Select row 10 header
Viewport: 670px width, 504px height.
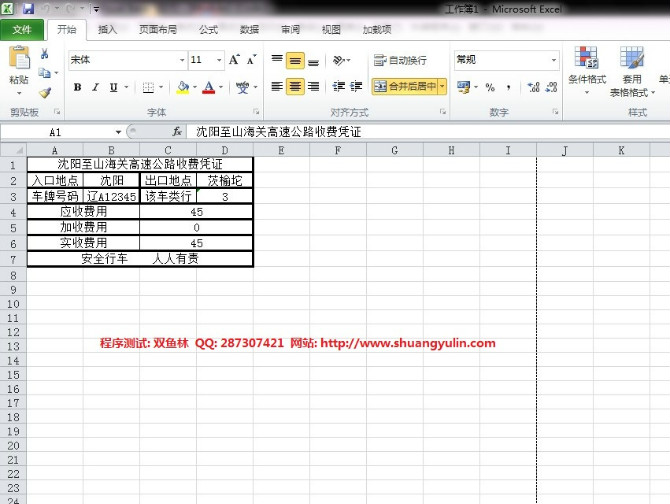(x=13, y=304)
